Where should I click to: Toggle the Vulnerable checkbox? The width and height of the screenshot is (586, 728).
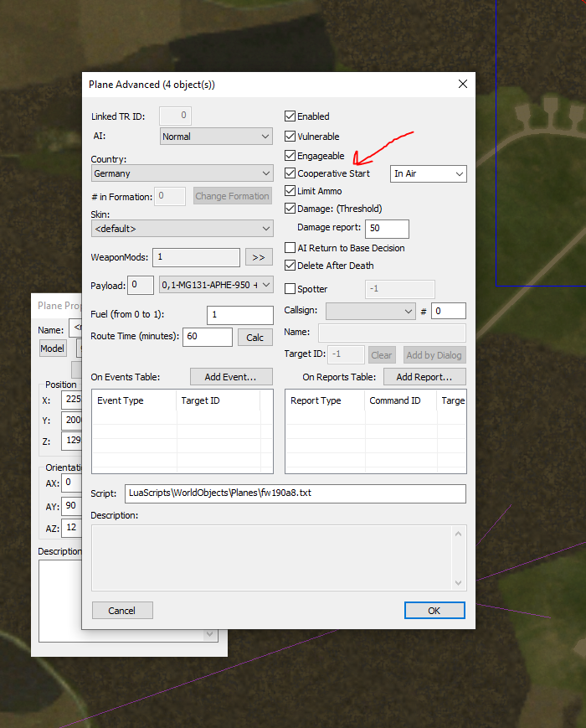pyautogui.click(x=290, y=136)
